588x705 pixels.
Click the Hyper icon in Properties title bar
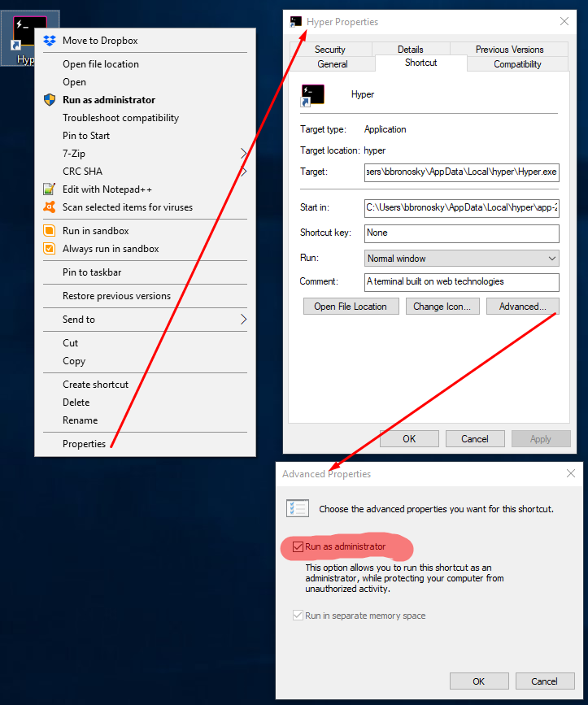[296, 22]
